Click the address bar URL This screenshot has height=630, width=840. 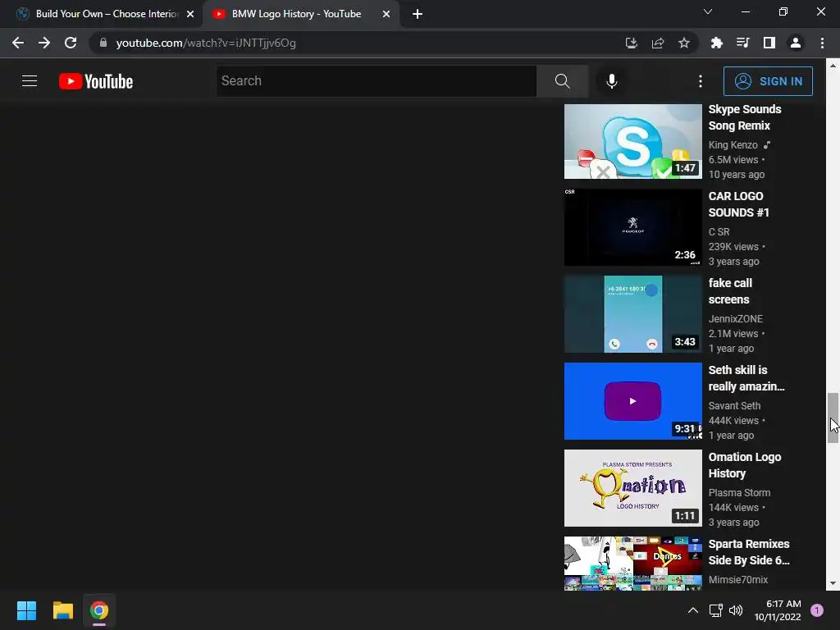point(206,43)
